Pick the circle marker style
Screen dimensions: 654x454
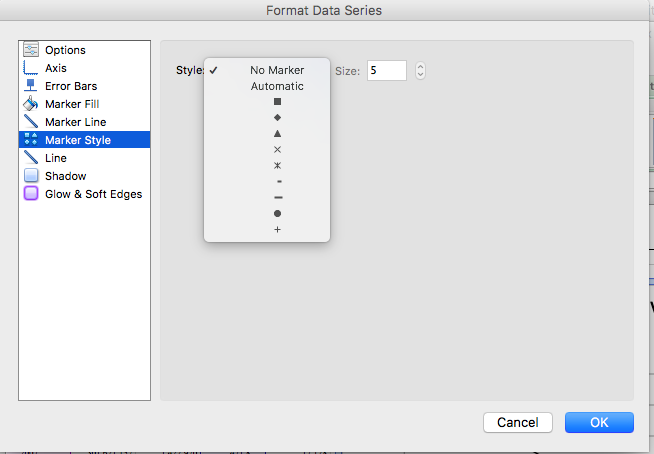point(277,214)
